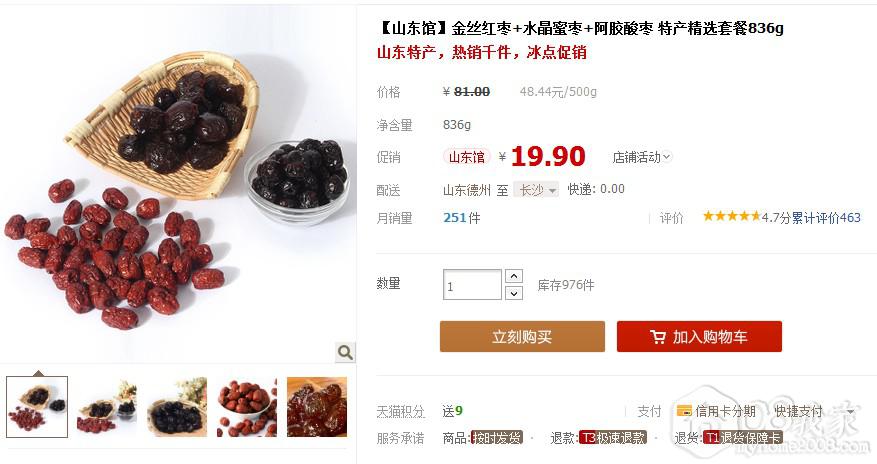Click the shopping cart icon in 加入购物车
Viewport: 877px width, 464px height.
point(658,337)
